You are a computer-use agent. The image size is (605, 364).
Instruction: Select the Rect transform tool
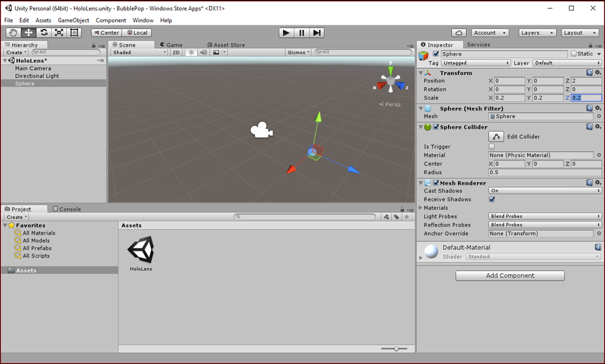[74, 33]
